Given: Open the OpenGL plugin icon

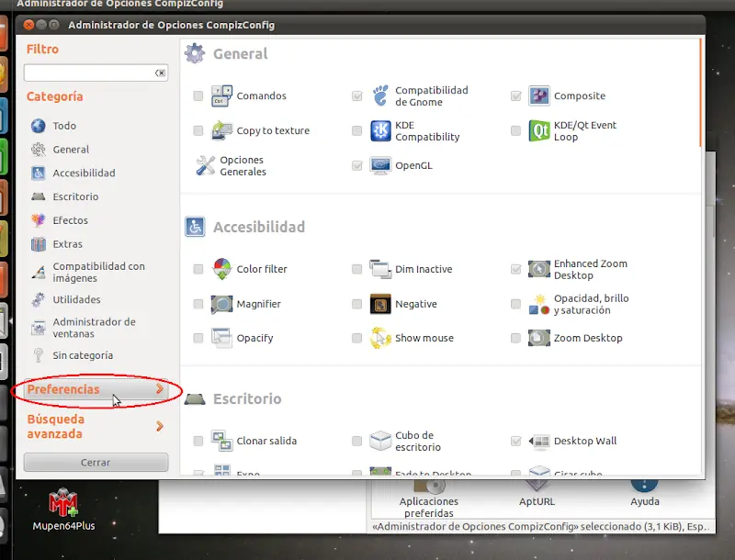Looking at the screenshot, I should click(x=380, y=166).
